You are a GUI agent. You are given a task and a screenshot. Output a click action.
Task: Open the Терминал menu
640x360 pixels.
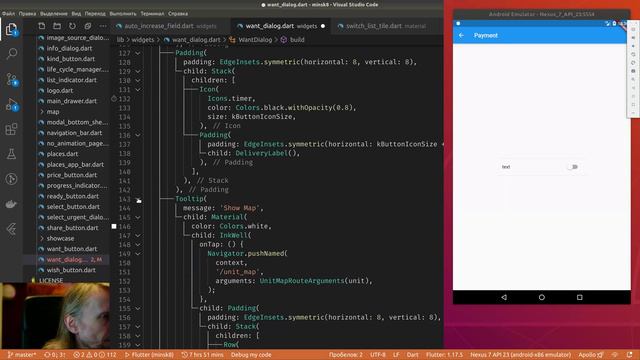pyautogui.click(x=152, y=13)
